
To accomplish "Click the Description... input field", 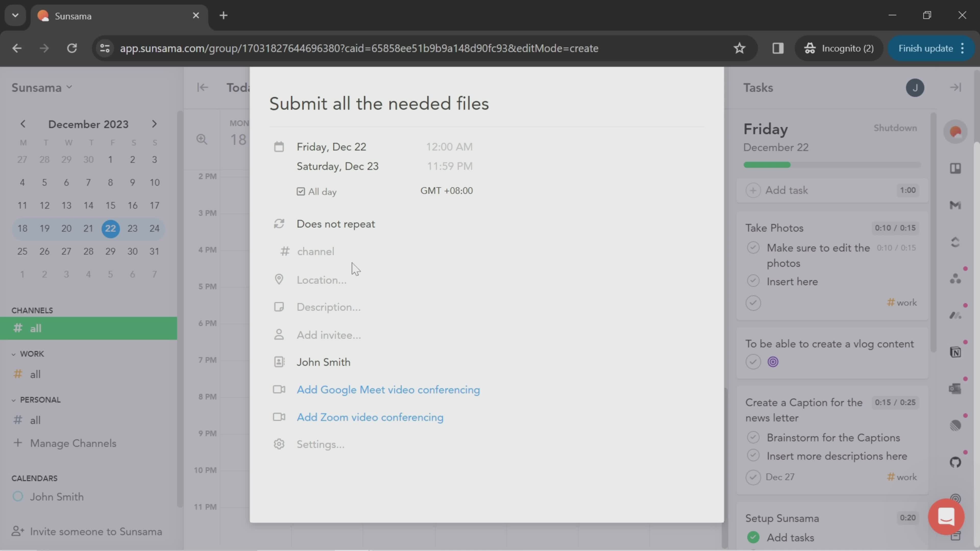I will (329, 307).
